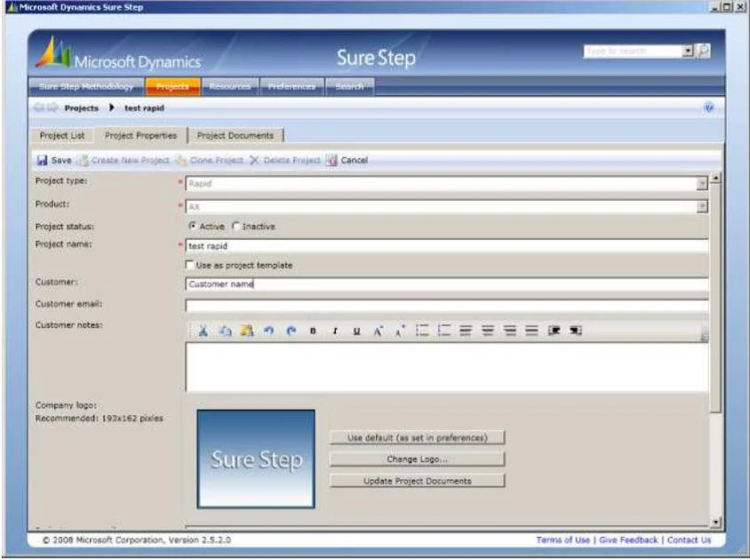Image resolution: width=750 pixels, height=560 pixels.
Task: Click inside the Customer notes text area
Action: (447, 368)
